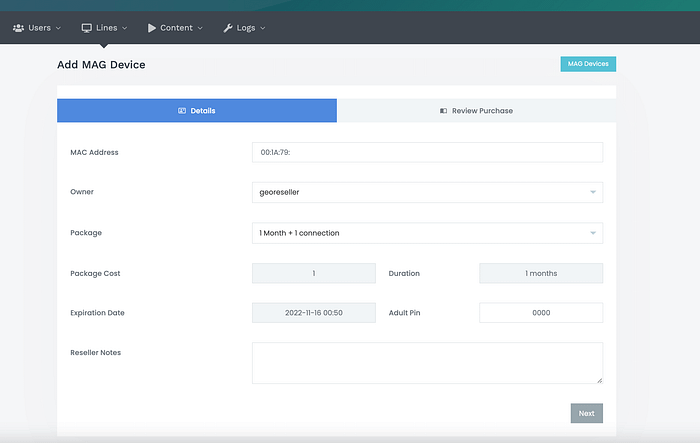The width and height of the screenshot is (700, 443).
Task: Click the Expiration Date label
Action: point(97,313)
